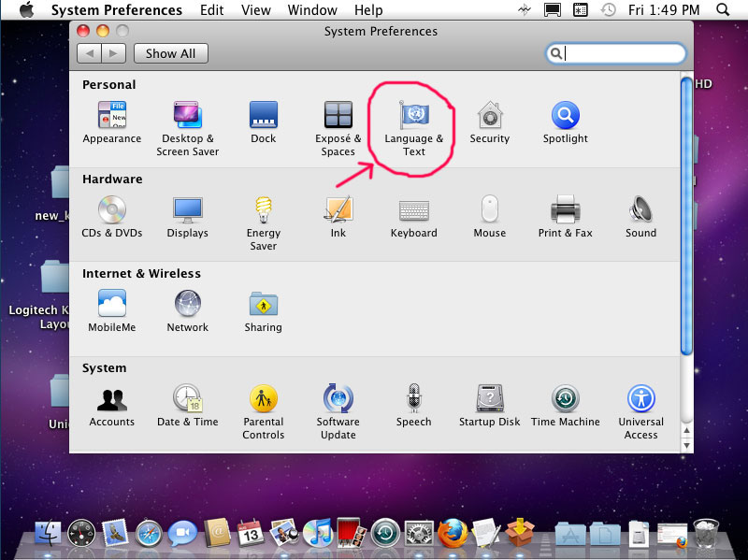Open iCal from the Dock

point(251,533)
